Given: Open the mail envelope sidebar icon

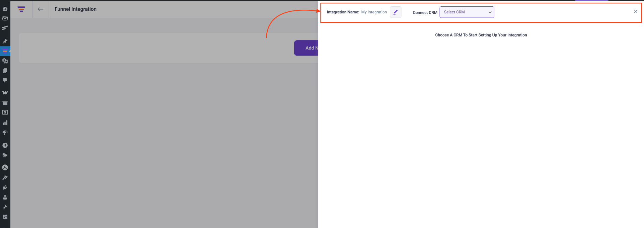Looking at the screenshot, I should [5, 18].
